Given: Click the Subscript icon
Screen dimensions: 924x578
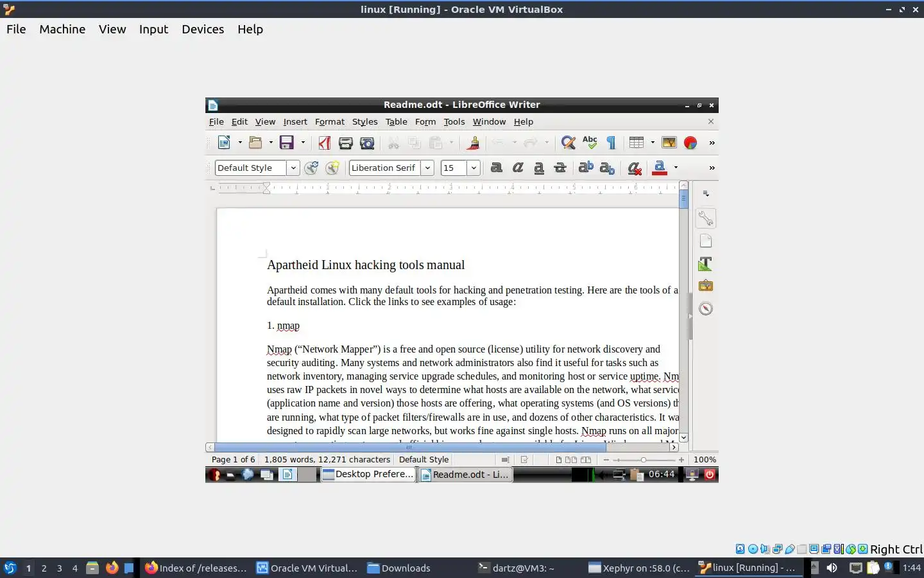Looking at the screenshot, I should click(607, 168).
